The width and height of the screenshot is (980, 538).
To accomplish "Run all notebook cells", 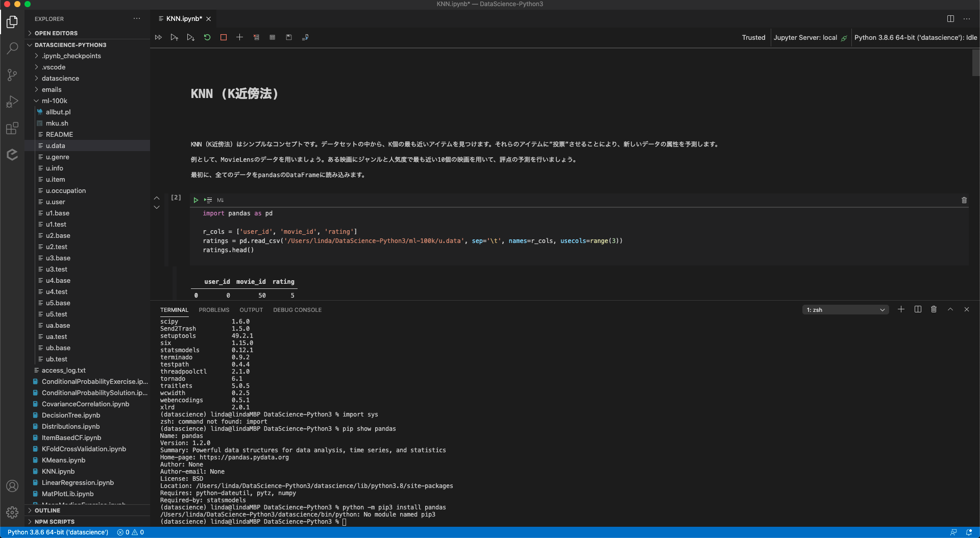I will pyautogui.click(x=158, y=37).
